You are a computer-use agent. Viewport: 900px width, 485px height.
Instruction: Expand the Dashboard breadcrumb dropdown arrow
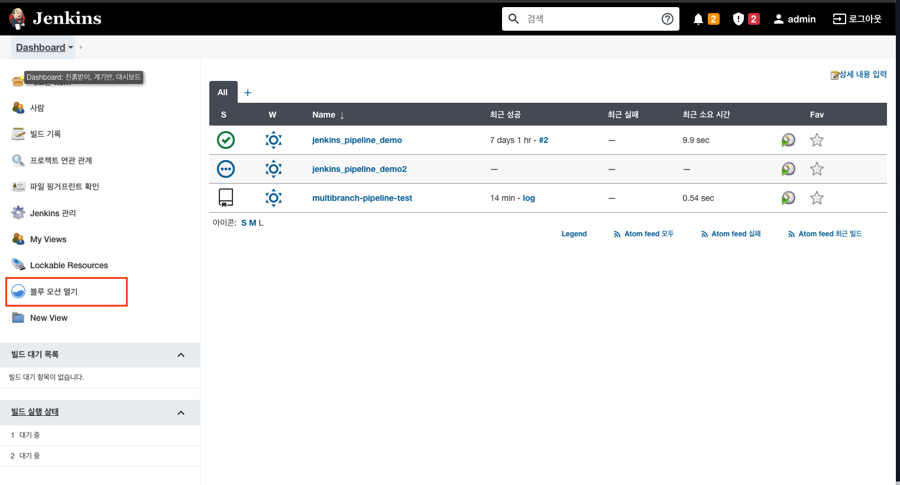(71, 48)
